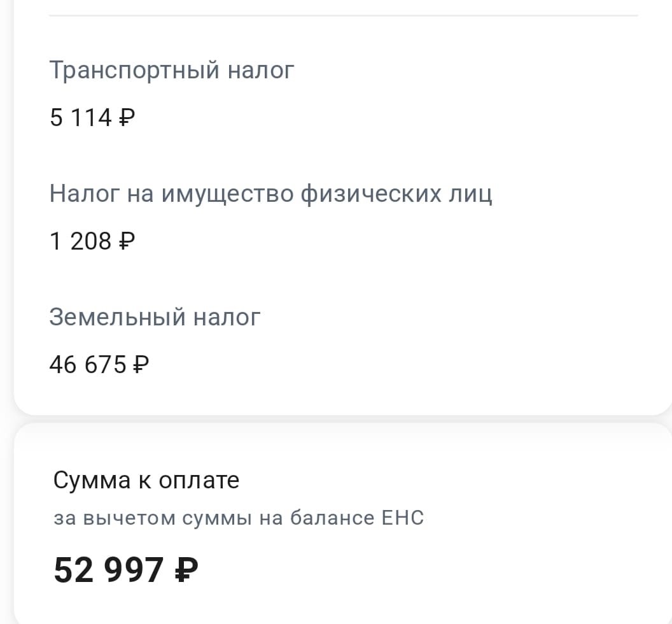Select the Транспортный налог label

pos(172,70)
